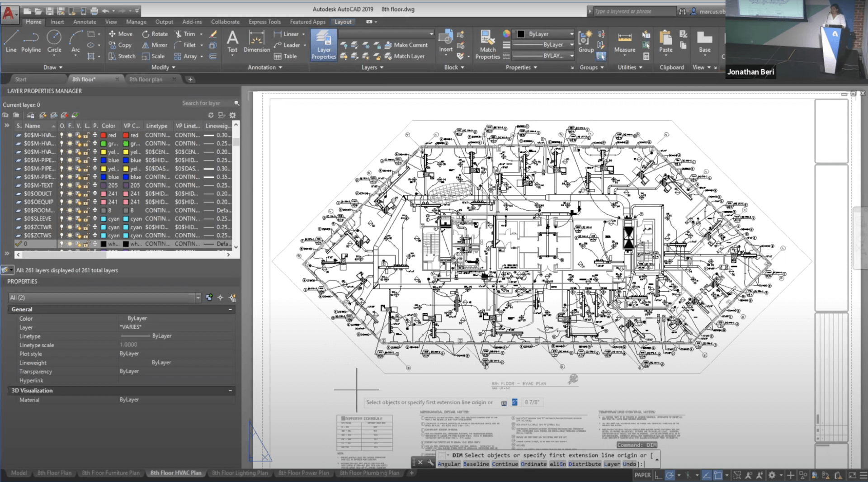
Task: Click the Match Properties tool
Action: [x=487, y=44]
